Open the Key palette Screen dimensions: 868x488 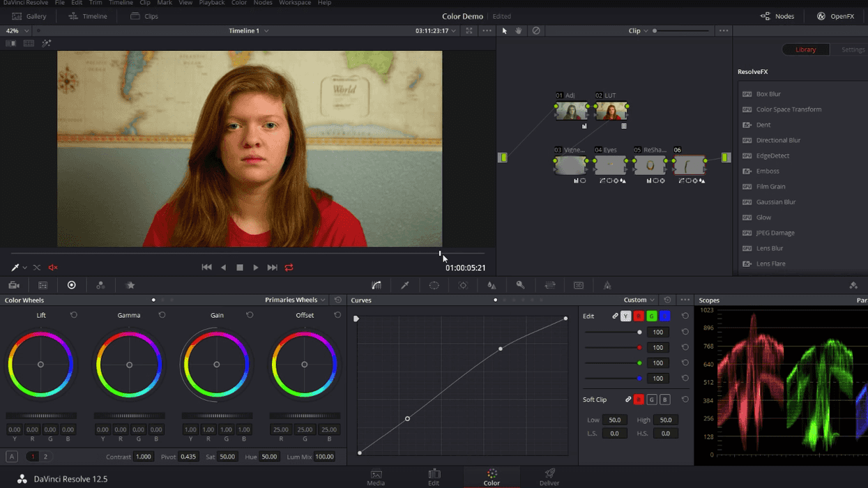click(x=520, y=285)
